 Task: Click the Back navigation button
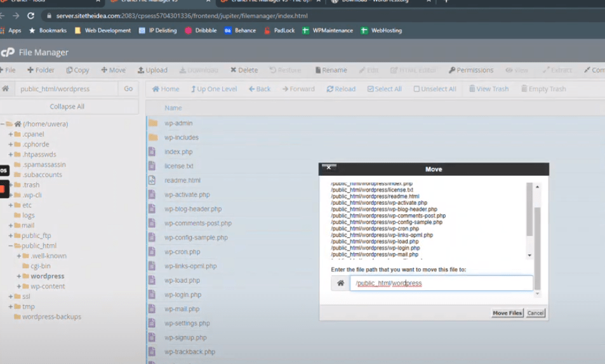tap(259, 89)
